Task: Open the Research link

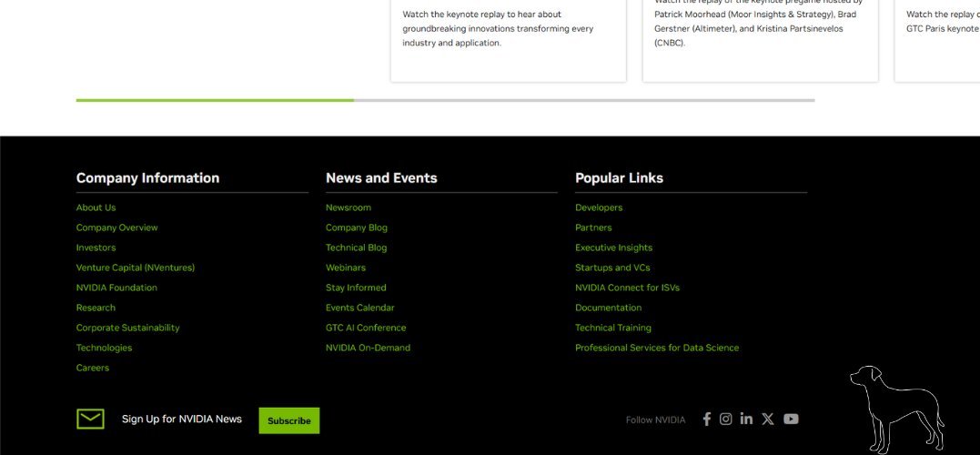Action: [96, 308]
